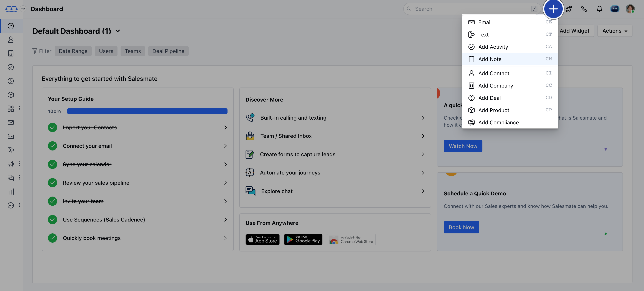Select Add Deal in the menu
The height and width of the screenshot is (291, 644).
click(x=510, y=98)
